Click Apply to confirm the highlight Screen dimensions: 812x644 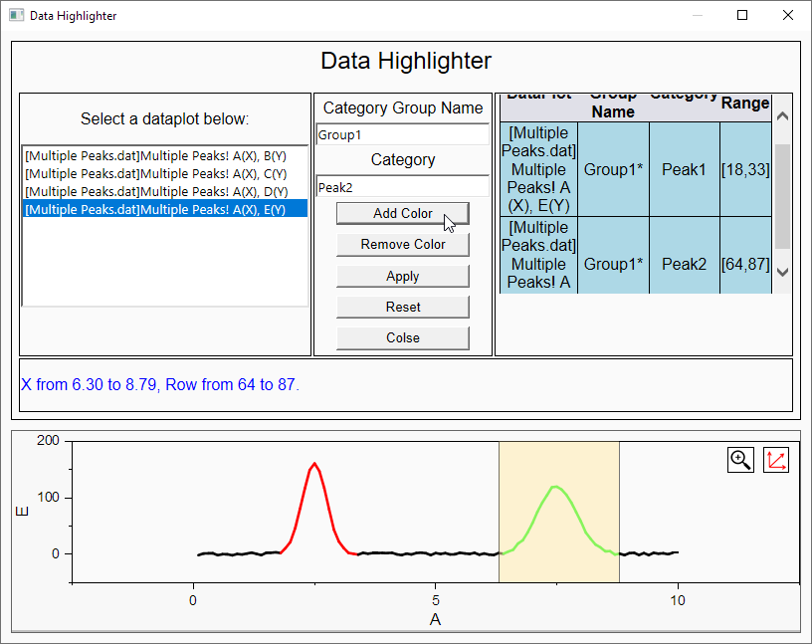pyautogui.click(x=402, y=276)
